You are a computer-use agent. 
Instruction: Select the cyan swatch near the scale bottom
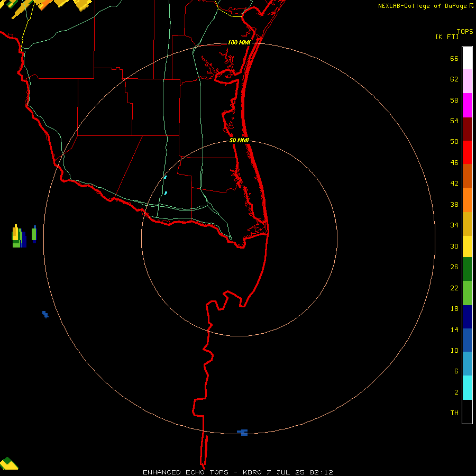[467, 388]
